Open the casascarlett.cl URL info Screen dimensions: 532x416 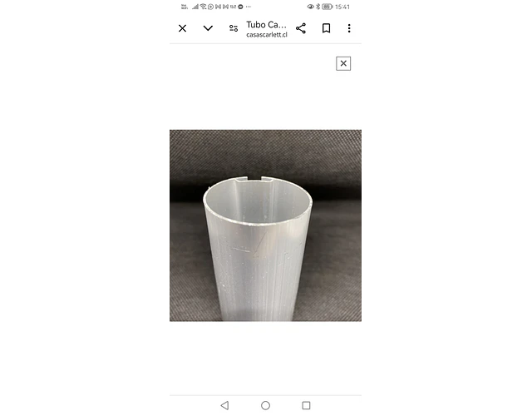[267, 35]
